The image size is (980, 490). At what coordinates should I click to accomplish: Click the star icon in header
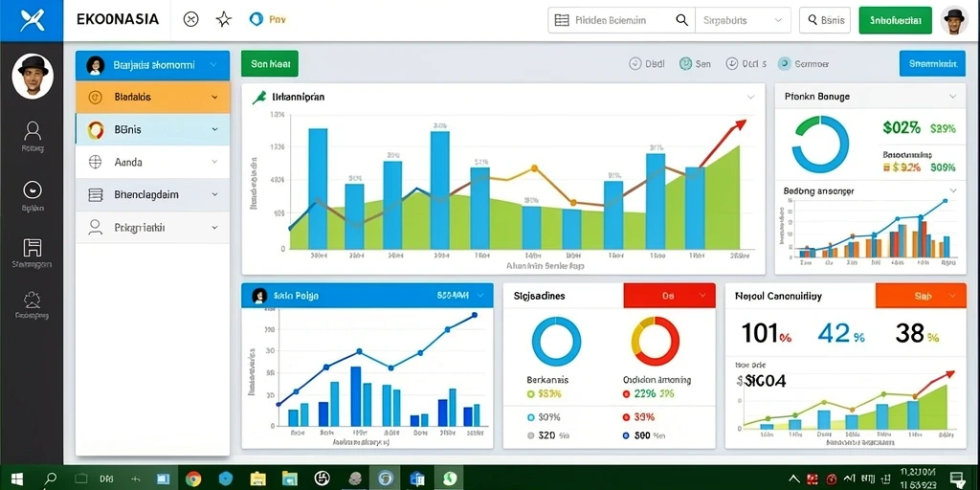click(223, 20)
